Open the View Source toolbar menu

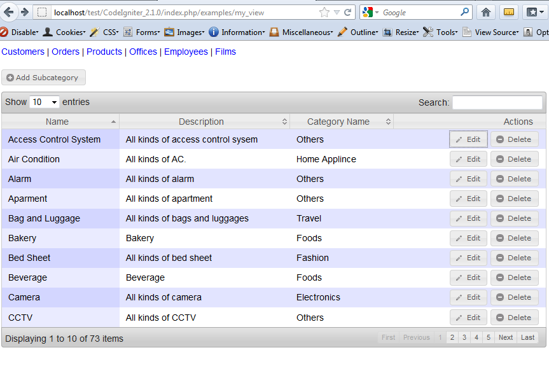tap(490, 32)
